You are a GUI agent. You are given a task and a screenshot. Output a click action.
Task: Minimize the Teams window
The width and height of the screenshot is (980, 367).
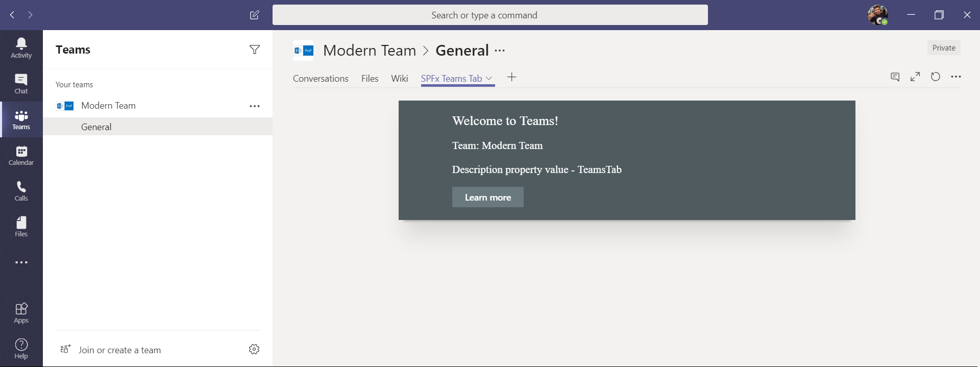911,15
